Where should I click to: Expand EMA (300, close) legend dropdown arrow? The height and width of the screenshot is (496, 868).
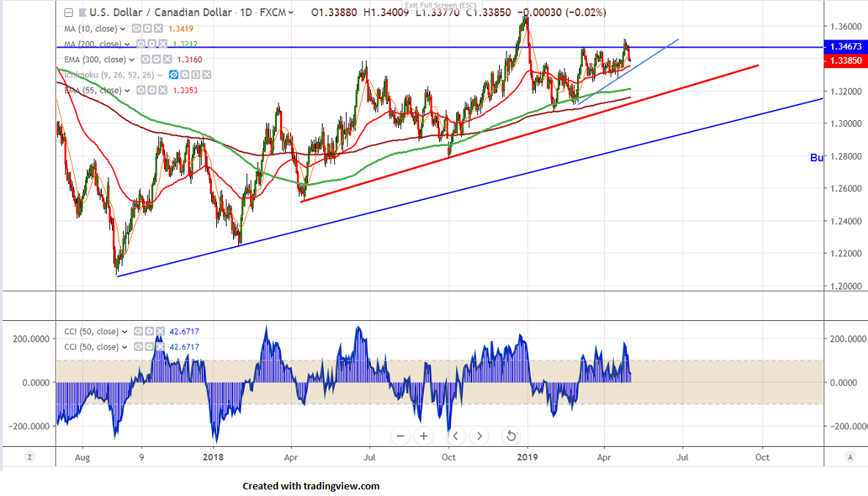(x=132, y=60)
